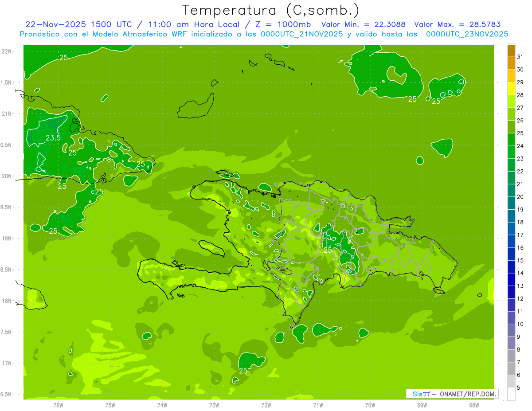Click the "71W" longitude axis label
The width and height of the screenshot is (532, 411).
coord(318,405)
